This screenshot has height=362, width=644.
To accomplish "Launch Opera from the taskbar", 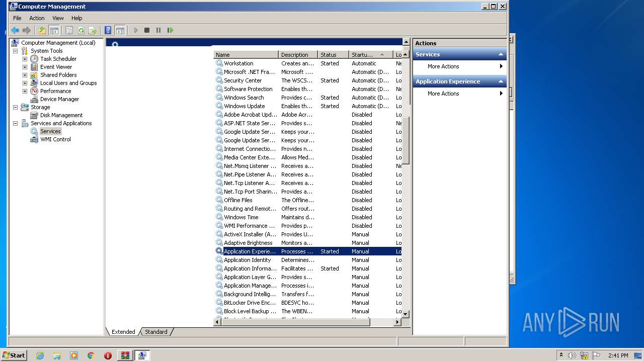I will pyautogui.click(x=108, y=355).
